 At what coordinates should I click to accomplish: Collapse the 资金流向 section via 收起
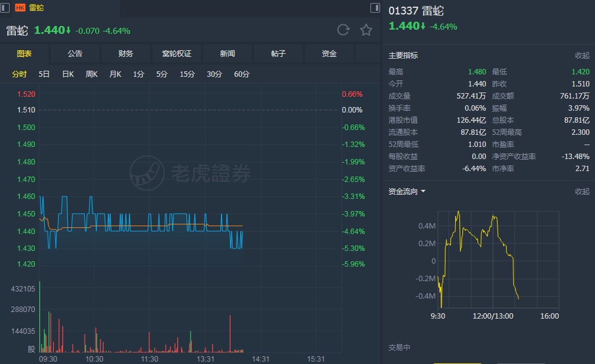point(582,191)
